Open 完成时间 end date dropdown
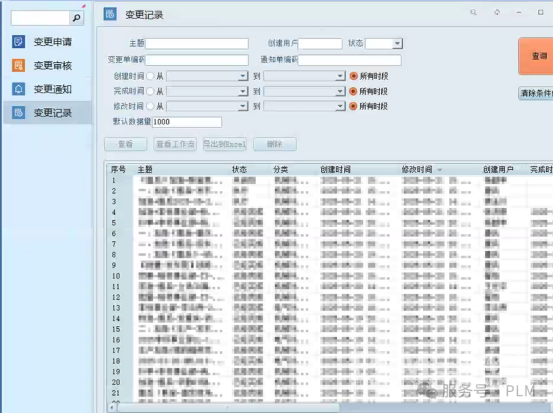 pyautogui.click(x=340, y=91)
